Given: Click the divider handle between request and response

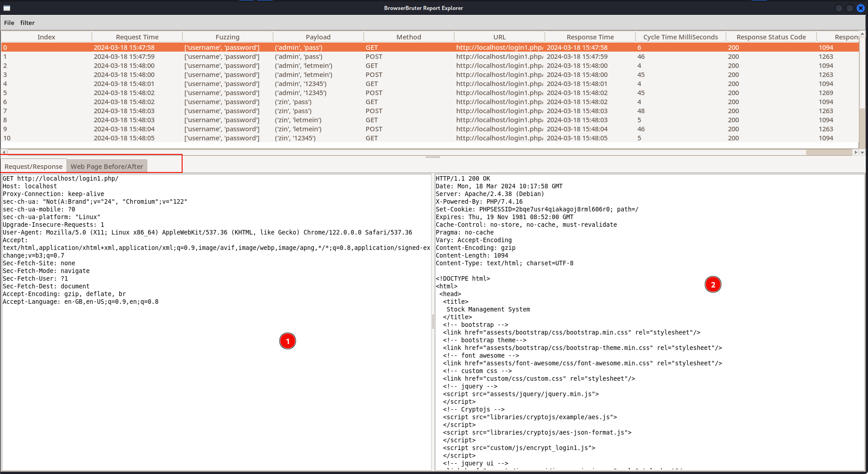Looking at the screenshot, I should pos(433,321).
